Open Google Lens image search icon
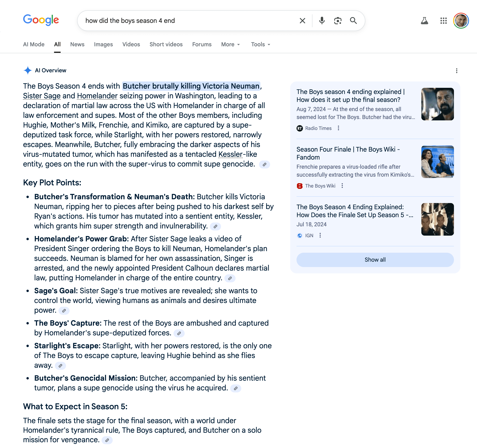Image resolution: width=477 pixels, height=448 pixels. 338,21
